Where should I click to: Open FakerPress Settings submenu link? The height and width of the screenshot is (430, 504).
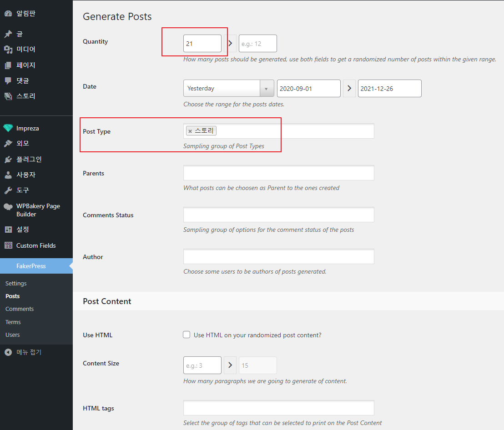click(16, 283)
